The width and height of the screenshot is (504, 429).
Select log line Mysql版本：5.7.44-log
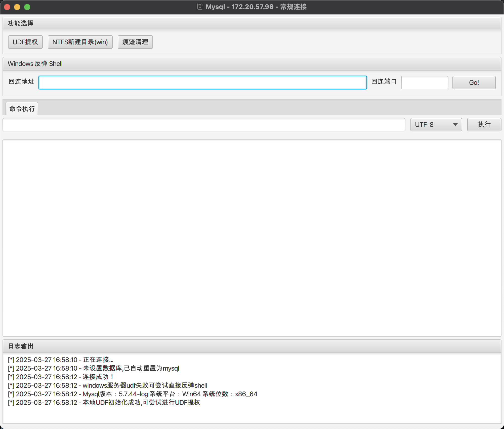coord(133,394)
